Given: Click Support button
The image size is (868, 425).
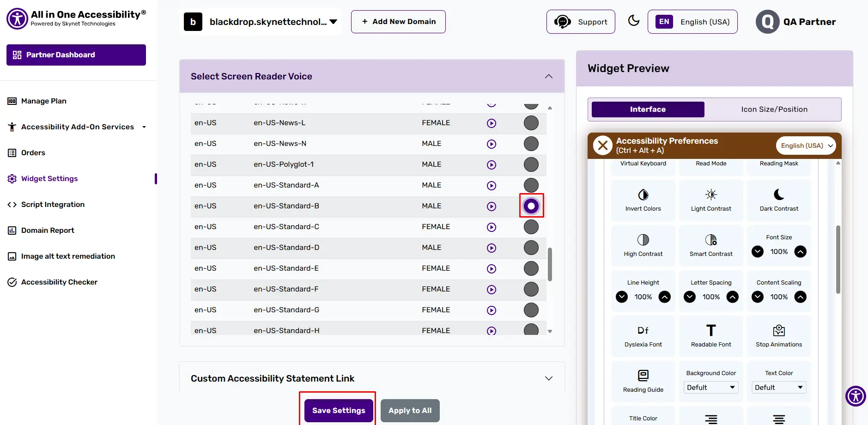Looking at the screenshot, I should coord(581,22).
